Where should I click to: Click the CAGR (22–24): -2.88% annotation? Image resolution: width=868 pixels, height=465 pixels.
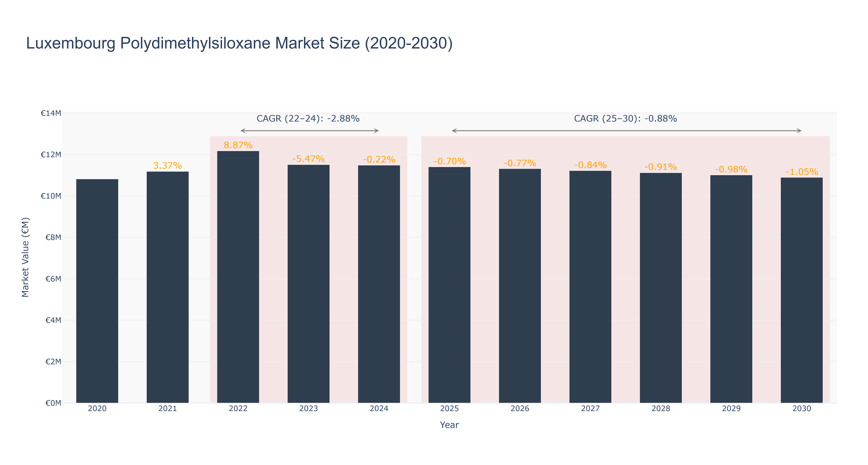pyautogui.click(x=308, y=119)
